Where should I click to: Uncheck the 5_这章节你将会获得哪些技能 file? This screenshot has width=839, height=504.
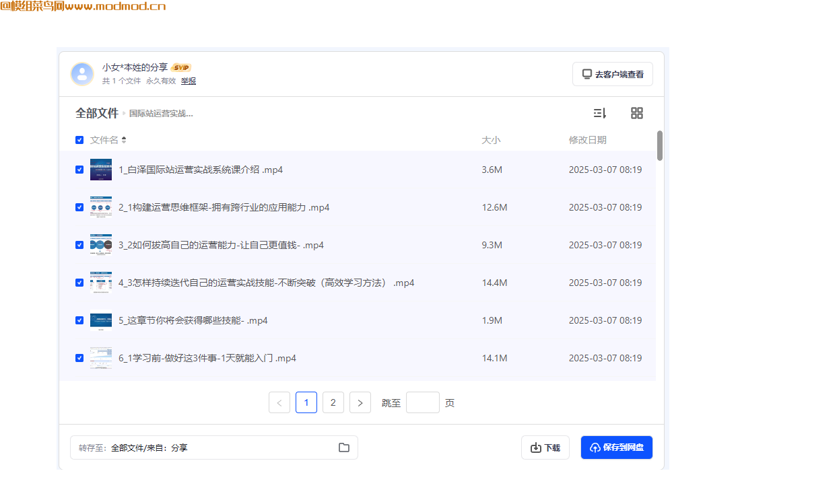tap(79, 320)
